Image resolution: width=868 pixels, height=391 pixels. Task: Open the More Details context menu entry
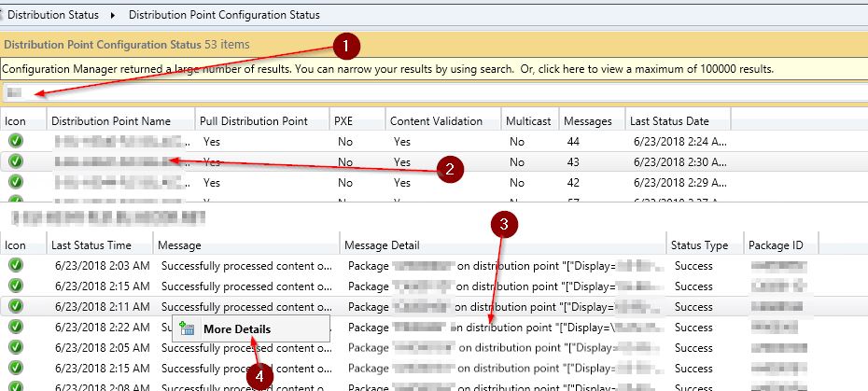(x=251, y=329)
